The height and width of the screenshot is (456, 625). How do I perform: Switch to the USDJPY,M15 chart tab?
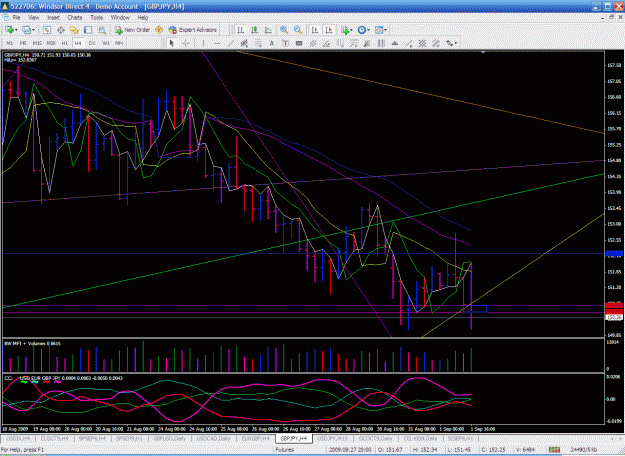(333, 438)
